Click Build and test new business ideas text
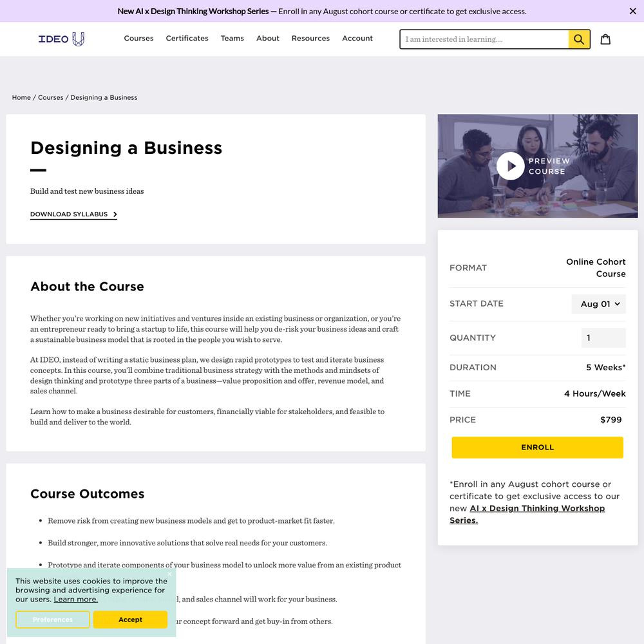The image size is (644, 644). coord(87,191)
